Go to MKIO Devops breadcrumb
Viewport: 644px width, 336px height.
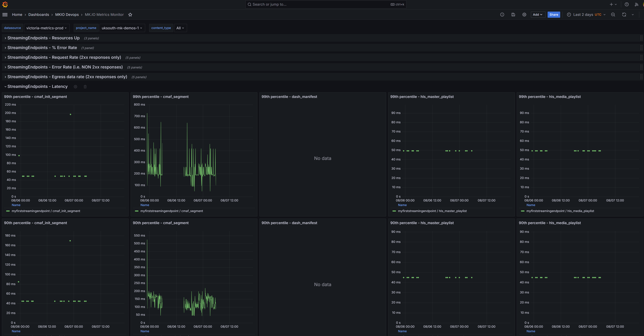click(67, 15)
